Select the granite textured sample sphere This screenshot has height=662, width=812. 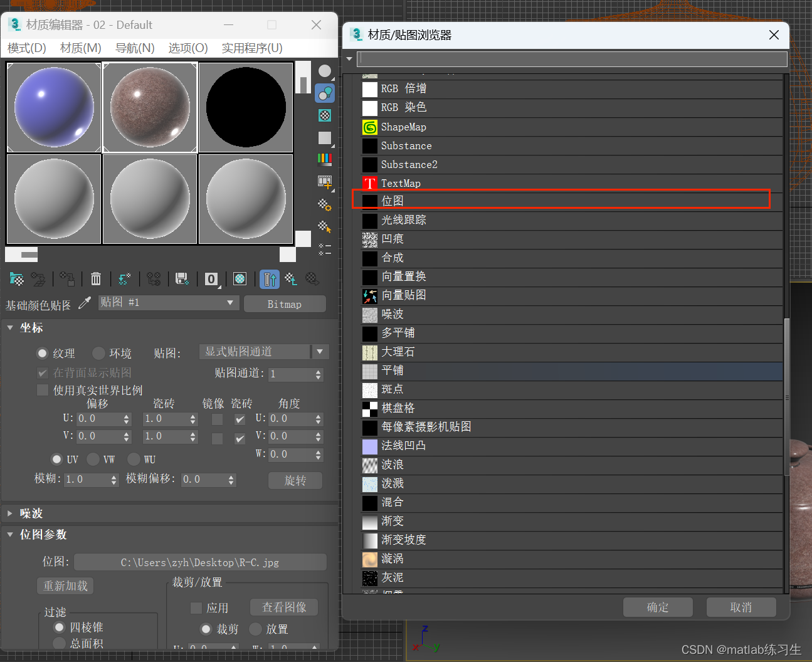click(150, 107)
